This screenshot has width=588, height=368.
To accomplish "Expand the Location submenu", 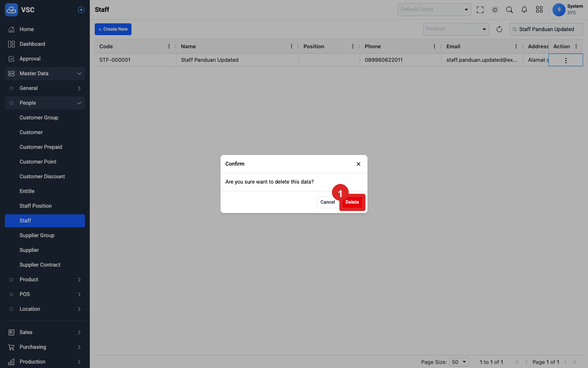I will (45, 309).
